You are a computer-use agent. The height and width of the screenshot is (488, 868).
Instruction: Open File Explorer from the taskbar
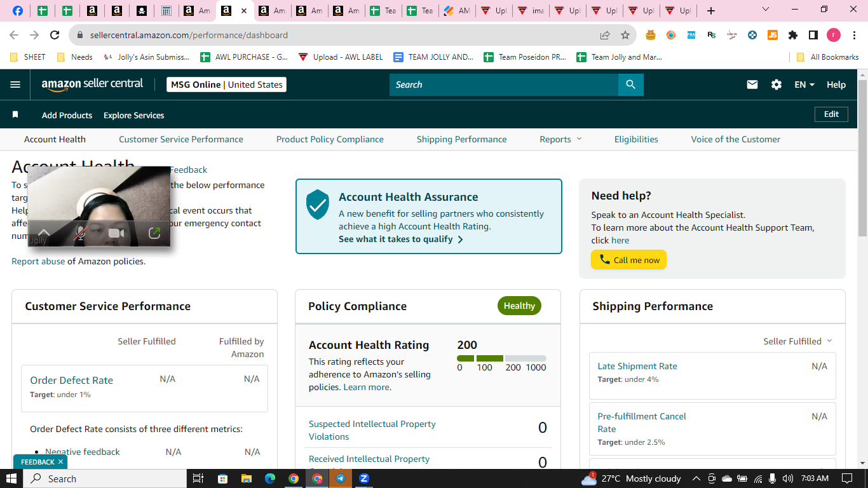point(246,478)
